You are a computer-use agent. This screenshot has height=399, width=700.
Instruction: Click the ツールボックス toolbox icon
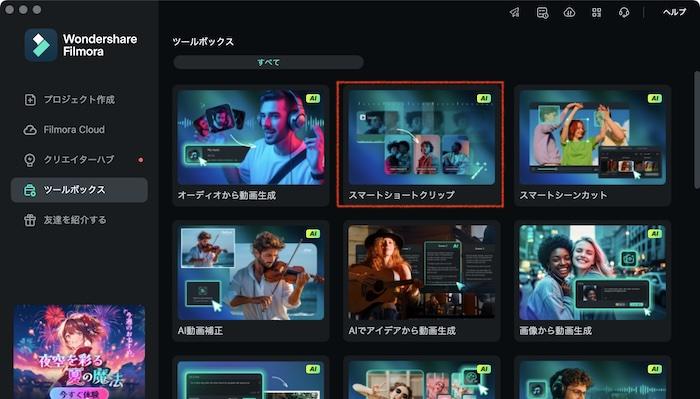30,190
